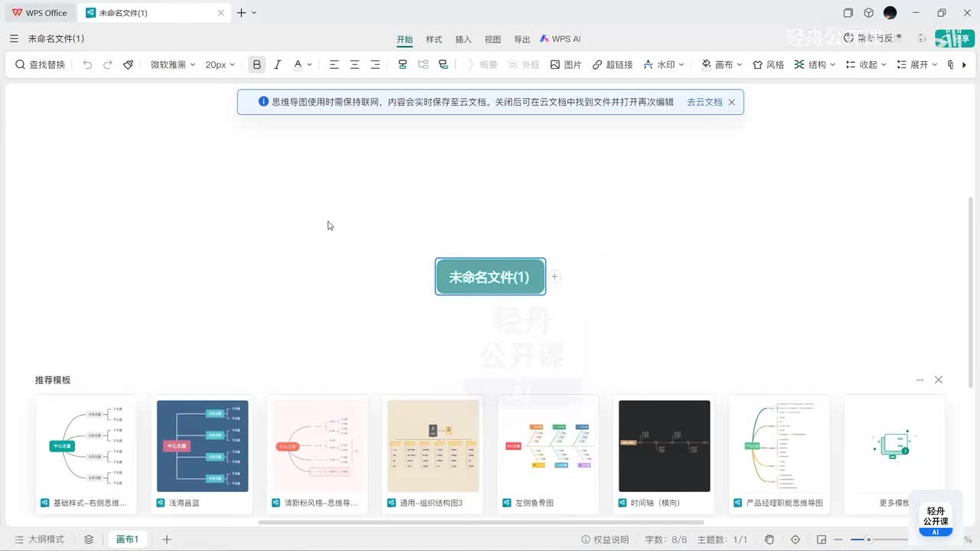This screenshot has width=980, height=551.
Task: Insert a subtopic node icon
Action: tap(402, 65)
